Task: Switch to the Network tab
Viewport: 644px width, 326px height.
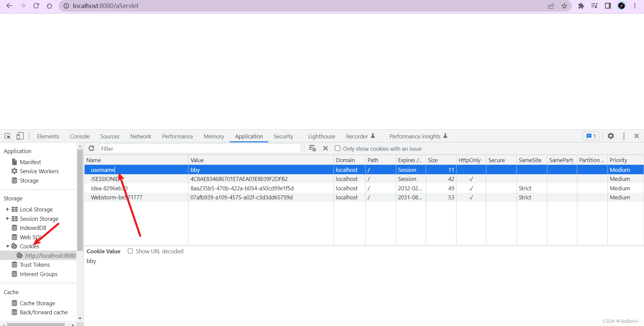Action: (x=141, y=136)
